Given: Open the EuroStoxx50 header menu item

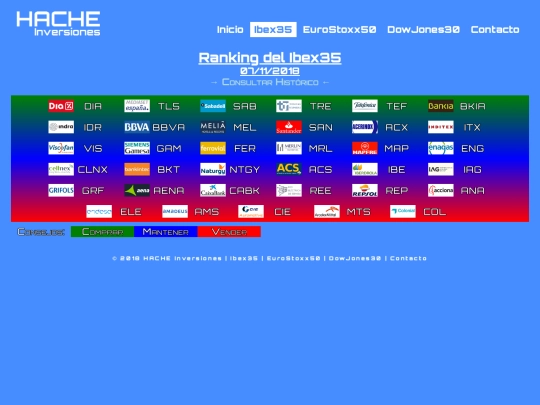Looking at the screenshot, I should pos(340,30).
